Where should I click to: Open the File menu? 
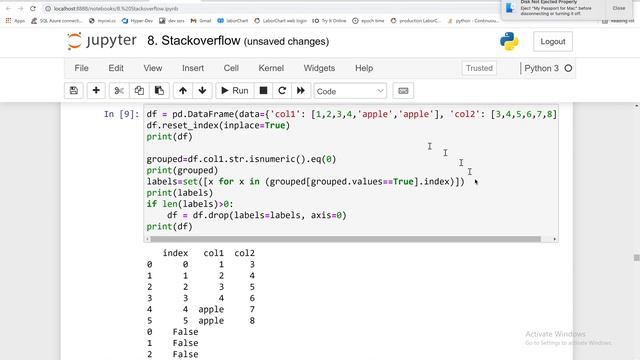tap(81, 68)
